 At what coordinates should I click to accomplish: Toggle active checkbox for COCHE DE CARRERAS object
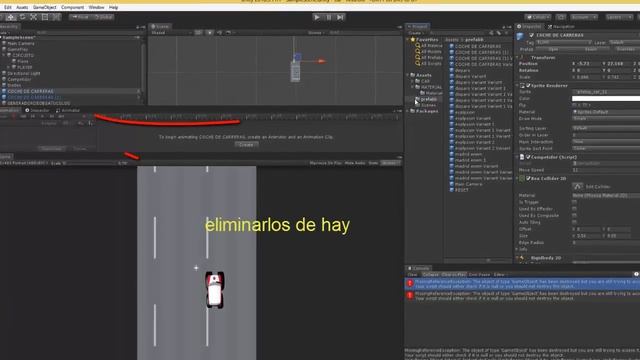531,35
